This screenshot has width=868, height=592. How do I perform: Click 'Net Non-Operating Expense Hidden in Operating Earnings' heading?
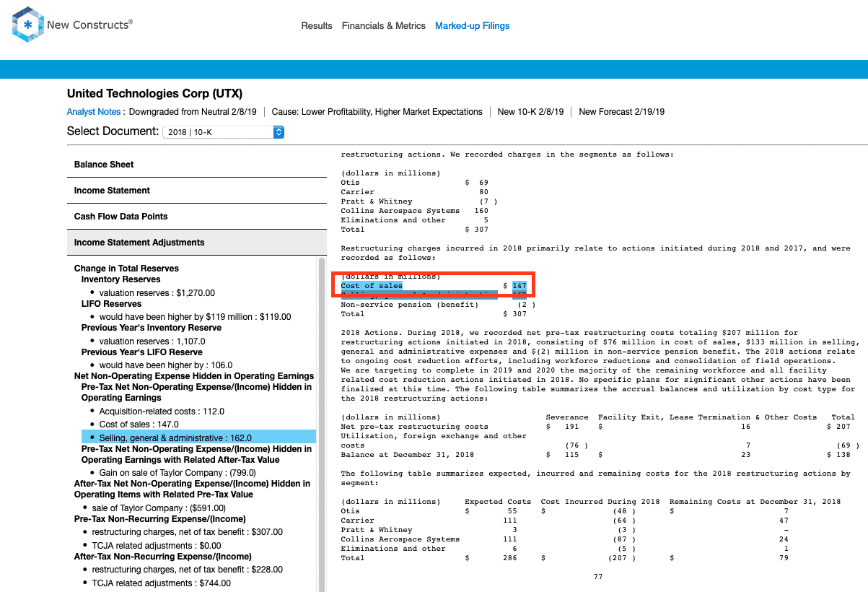pyautogui.click(x=194, y=376)
